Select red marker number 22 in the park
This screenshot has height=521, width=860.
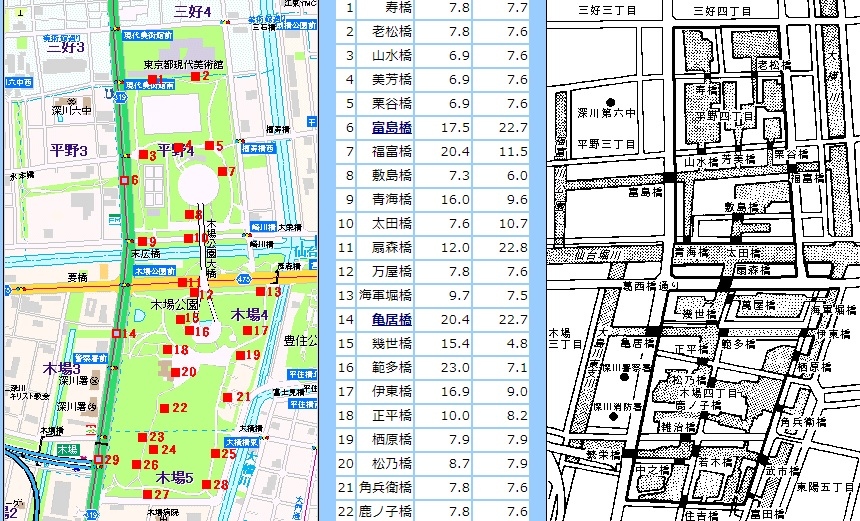(x=165, y=408)
